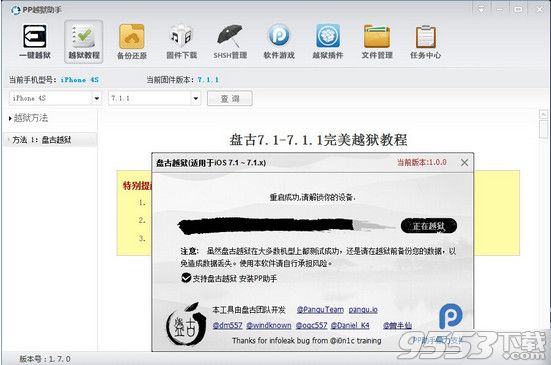Open the pangu.io link
The height and width of the screenshot is (365, 551).
[x=363, y=309]
